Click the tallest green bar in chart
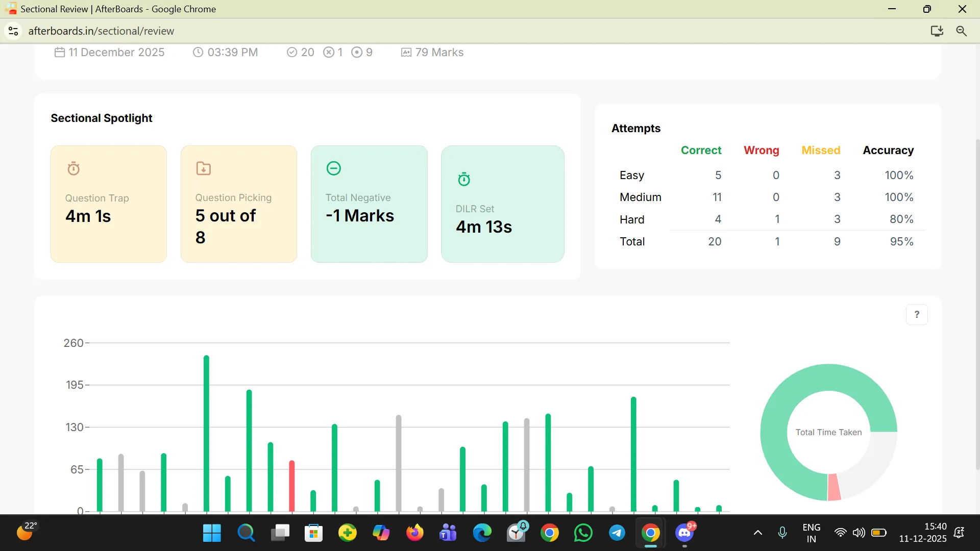The image size is (980, 551). coord(206,434)
